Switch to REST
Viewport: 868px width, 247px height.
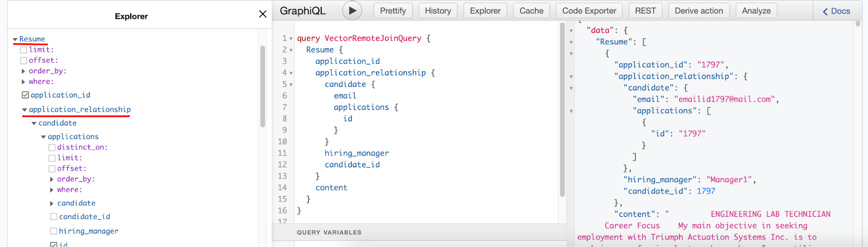[x=645, y=11]
